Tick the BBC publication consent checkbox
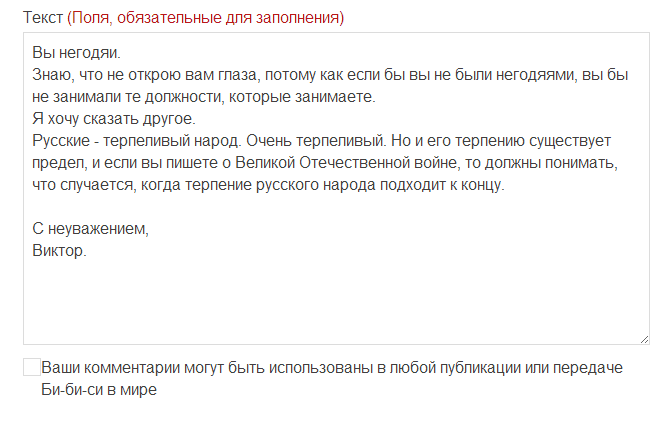 (x=32, y=367)
